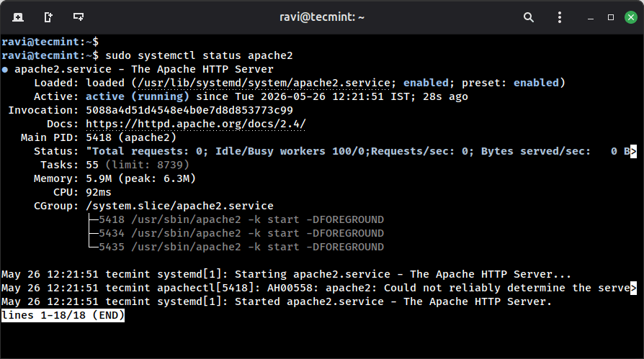Click the '(limit: 8739)' text

pos(148,165)
